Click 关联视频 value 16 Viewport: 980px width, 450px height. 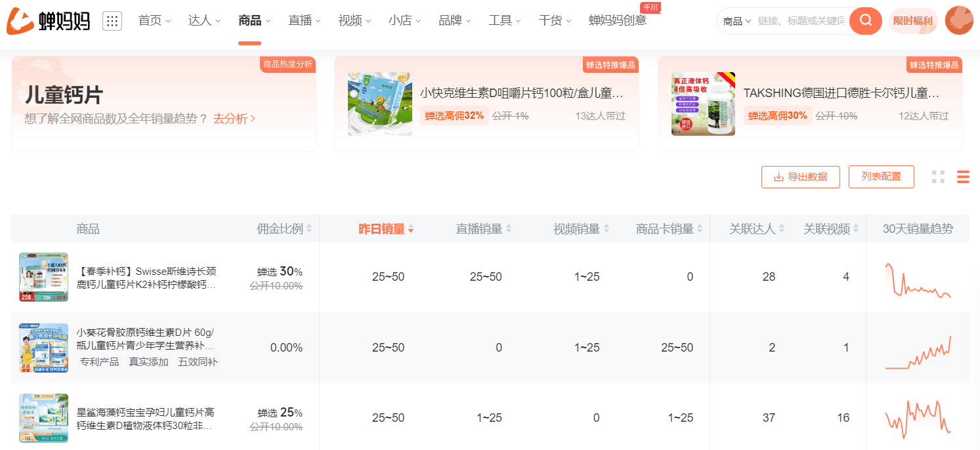pyautogui.click(x=843, y=418)
